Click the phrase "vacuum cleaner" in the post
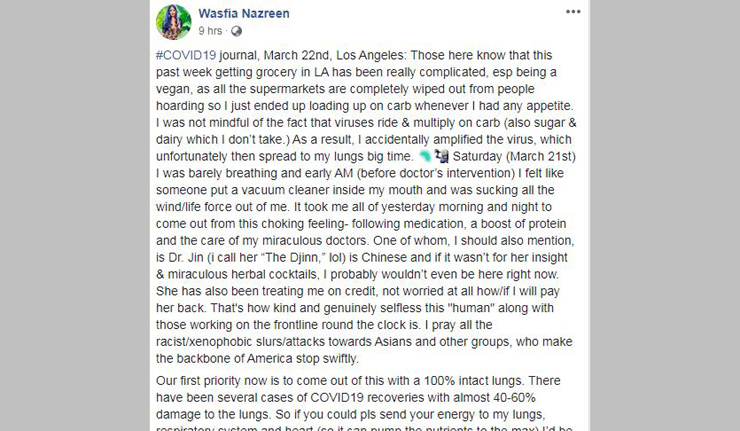This screenshot has height=431, width=740. [x=272, y=192]
